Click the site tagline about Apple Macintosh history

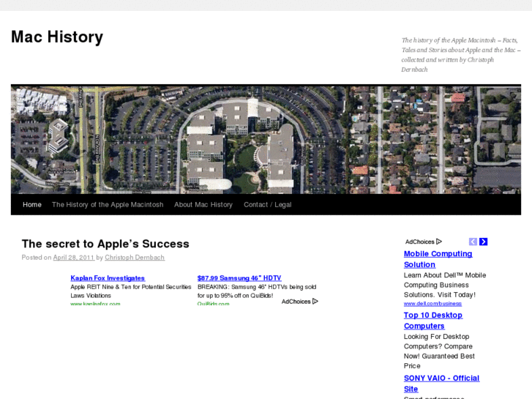click(461, 55)
